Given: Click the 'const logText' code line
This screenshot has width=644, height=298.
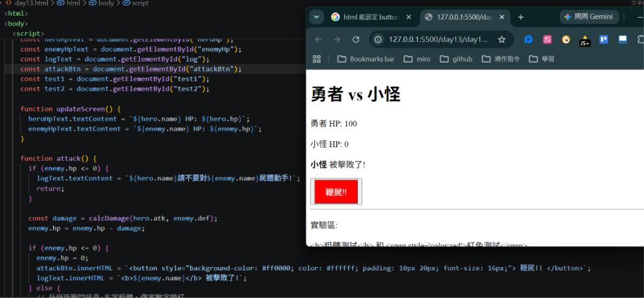Looking at the screenshot, I should pyautogui.click(x=115, y=59).
